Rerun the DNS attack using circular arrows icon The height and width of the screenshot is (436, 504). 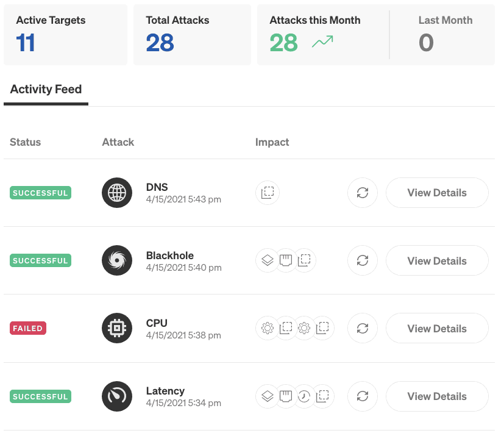362,193
